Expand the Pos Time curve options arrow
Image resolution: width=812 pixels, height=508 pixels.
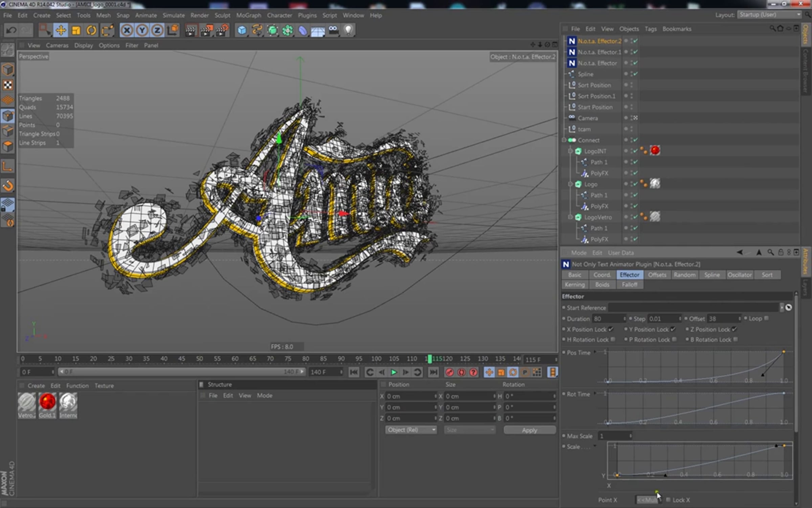(x=594, y=352)
